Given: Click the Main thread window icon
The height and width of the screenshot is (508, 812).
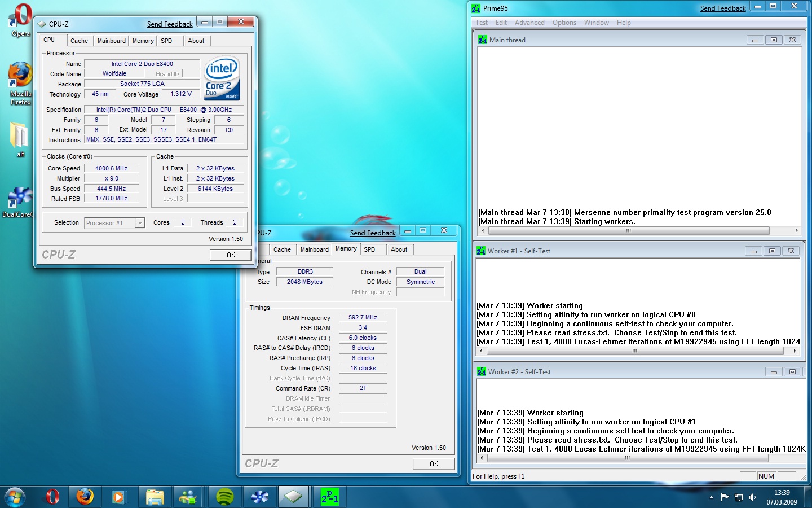Looking at the screenshot, I should coord(483,40).
